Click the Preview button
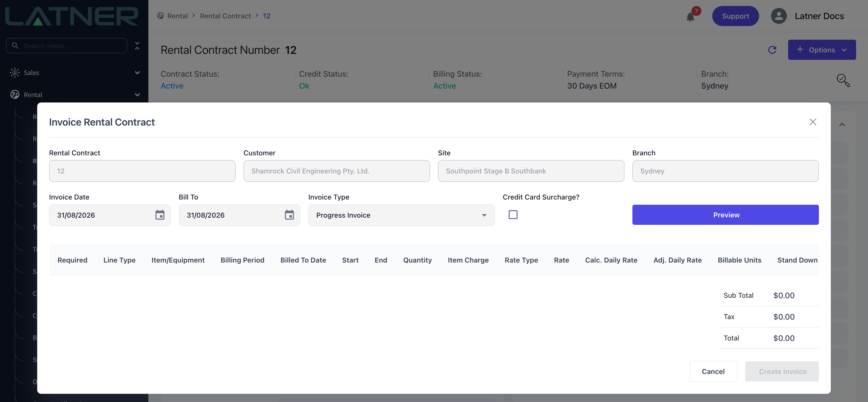The width and height of the screenshot is (868, 402). (x=725, y=215)
